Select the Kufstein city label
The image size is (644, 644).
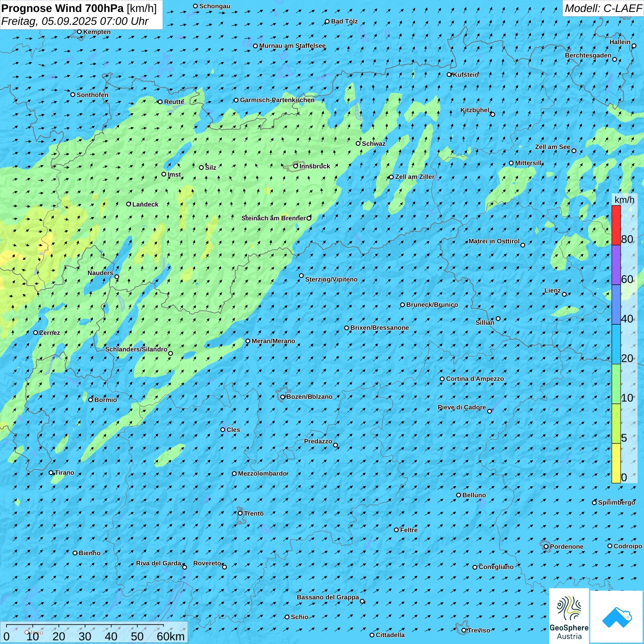tap(466, 75)
